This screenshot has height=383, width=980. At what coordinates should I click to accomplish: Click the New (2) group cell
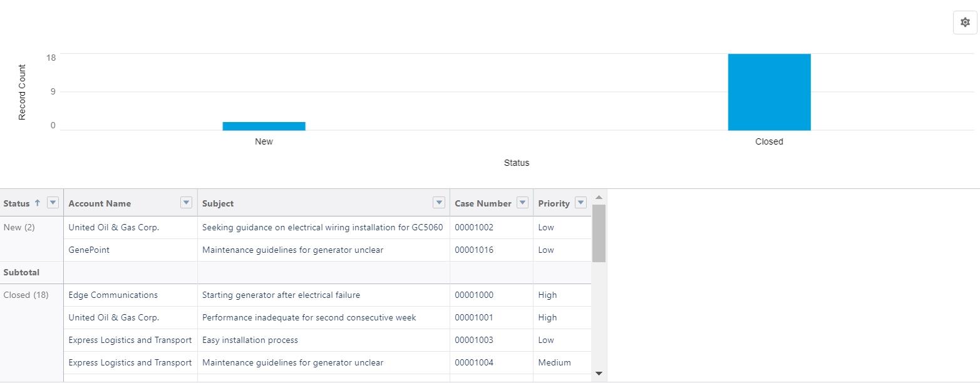19,227
